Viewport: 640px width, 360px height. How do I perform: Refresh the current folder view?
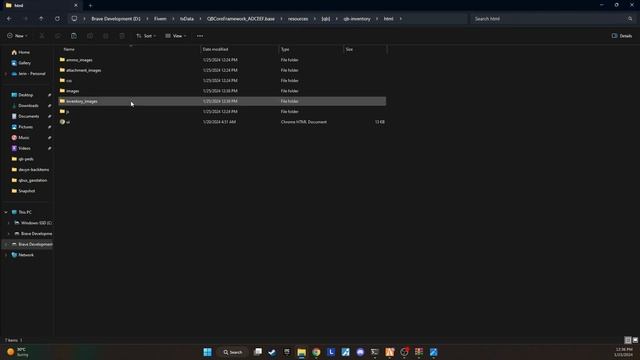tap(57, 19)
